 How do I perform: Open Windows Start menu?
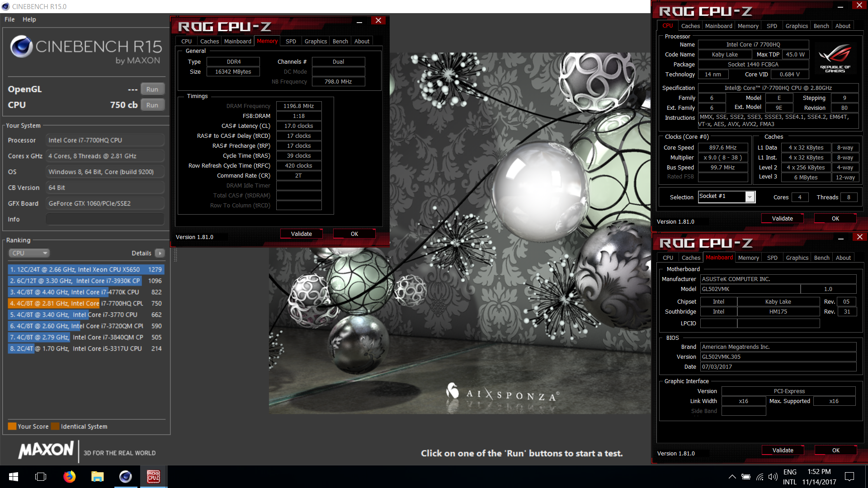pos(14,477)
